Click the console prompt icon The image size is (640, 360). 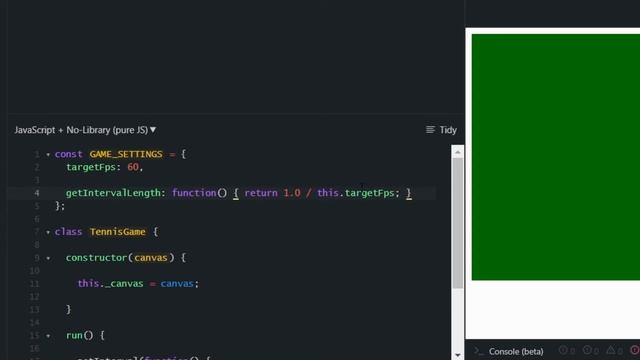[478, 351]
